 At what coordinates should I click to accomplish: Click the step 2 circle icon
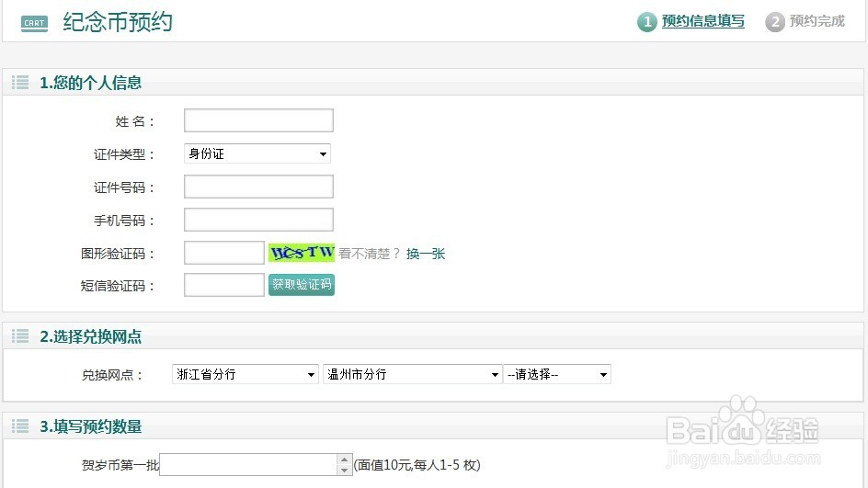(775, 22)
